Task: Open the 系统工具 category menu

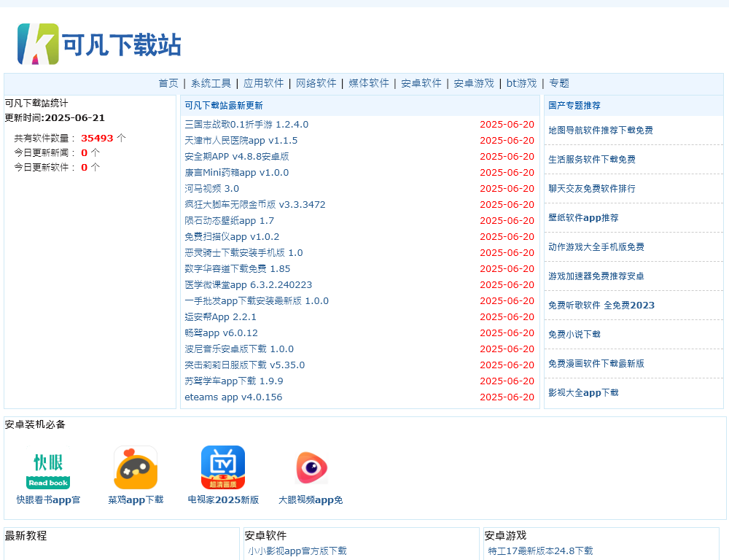Action: [x=211, y=83]
